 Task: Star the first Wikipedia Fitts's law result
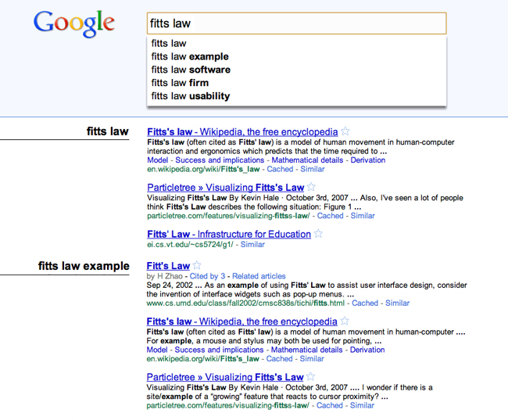(x=345, y=131)
